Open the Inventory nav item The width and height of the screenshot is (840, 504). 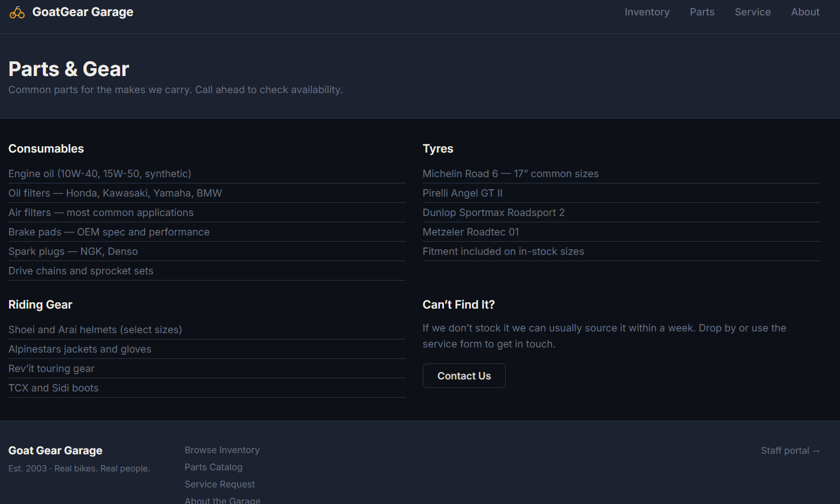coord(647,12)
